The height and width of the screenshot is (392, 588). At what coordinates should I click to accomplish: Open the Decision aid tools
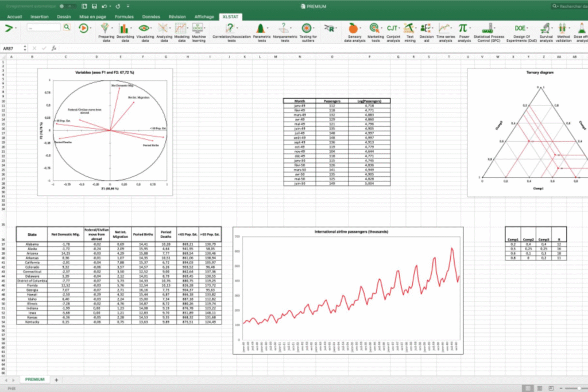pyautogui.click(x=427, y=33)
